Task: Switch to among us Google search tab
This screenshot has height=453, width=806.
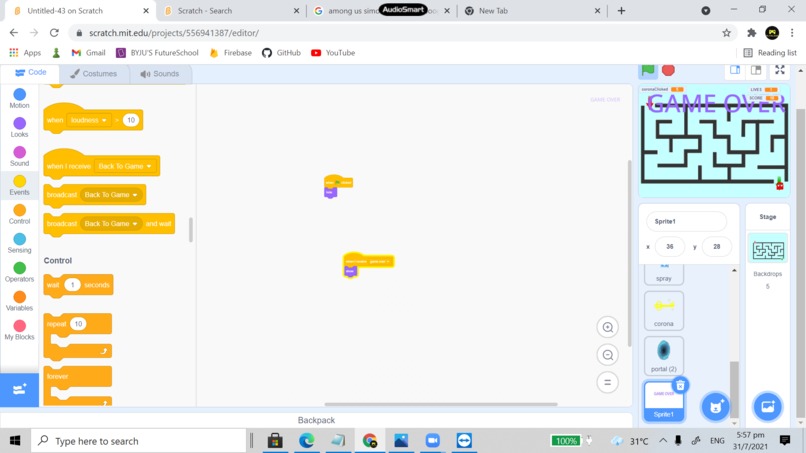Action: click(380, 11)
